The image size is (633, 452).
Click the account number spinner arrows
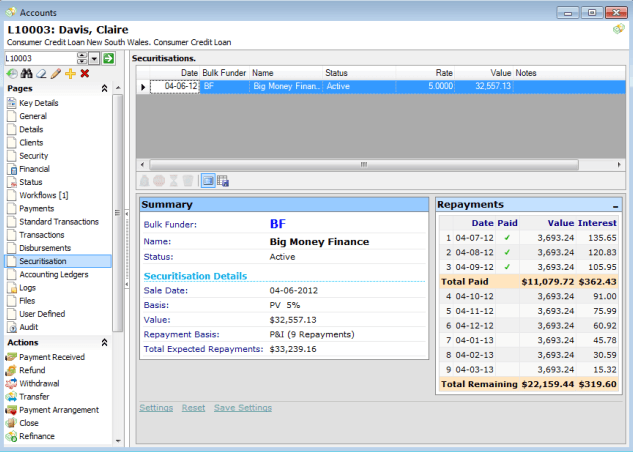tap(82, 59)
